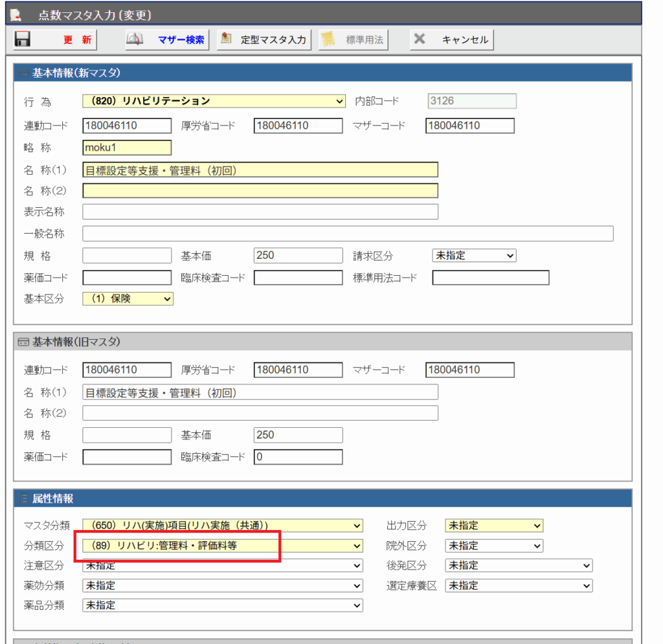Open the 院外区分 dropdown

pos(494,546)
